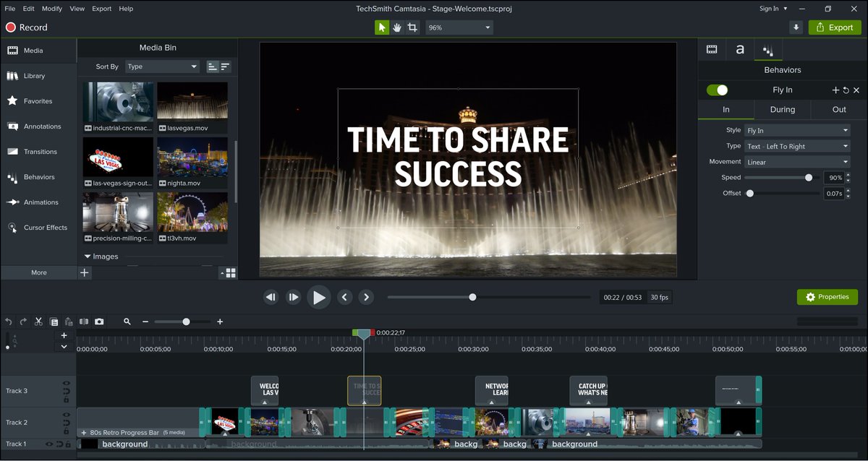Open the Modify menu
This screenshot has width=868, height=461.
tap(52, 9)
